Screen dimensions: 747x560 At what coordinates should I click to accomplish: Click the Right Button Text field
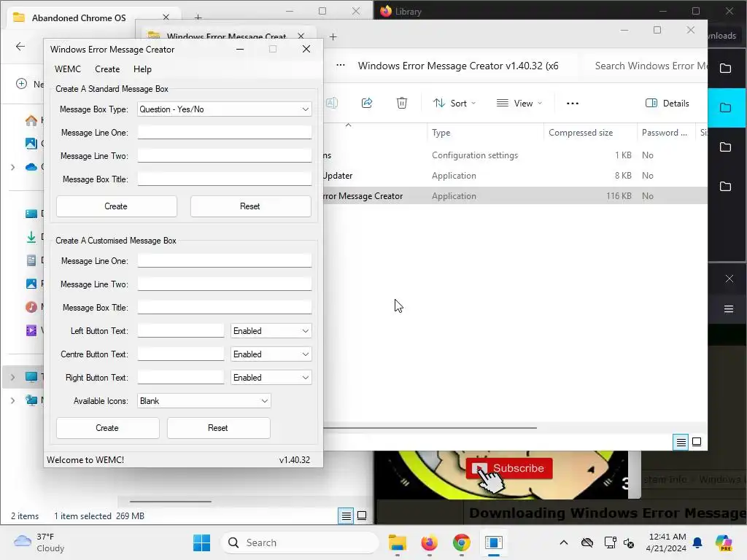coord(181,377)
